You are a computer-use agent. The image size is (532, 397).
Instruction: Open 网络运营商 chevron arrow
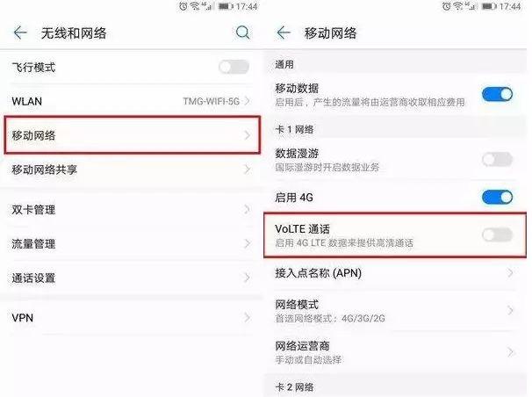tap(510, 352)
